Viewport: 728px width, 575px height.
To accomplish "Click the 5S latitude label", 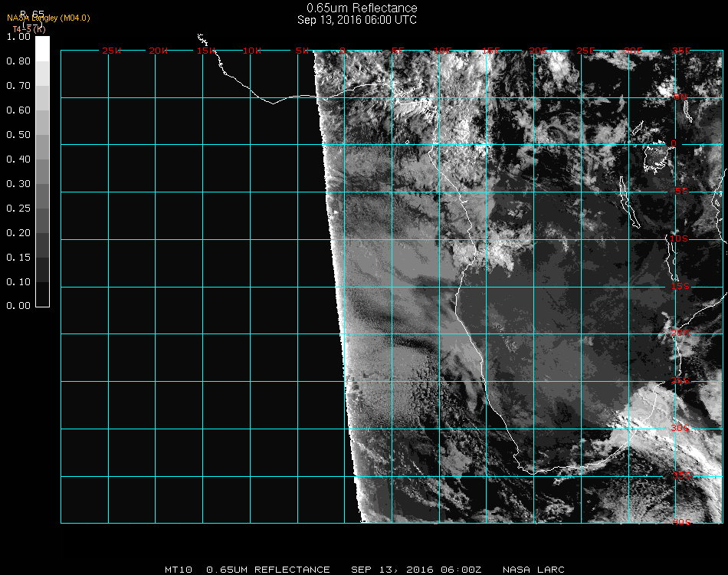I will click(x=680, y=192).
